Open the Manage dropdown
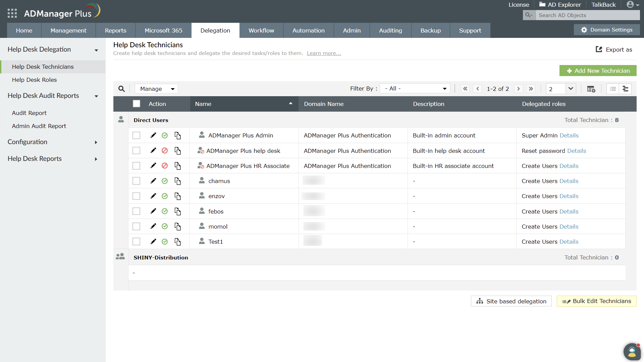 (x=157, y=89)
